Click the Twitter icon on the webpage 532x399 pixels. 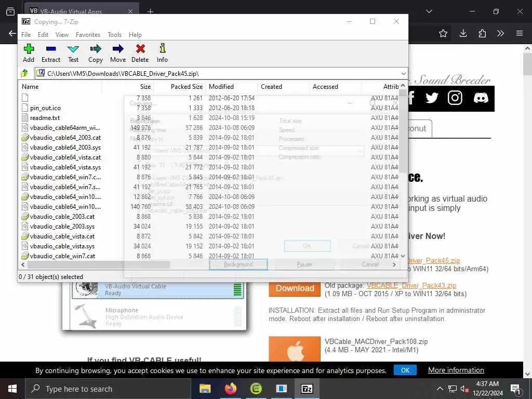tap(432, 98)
